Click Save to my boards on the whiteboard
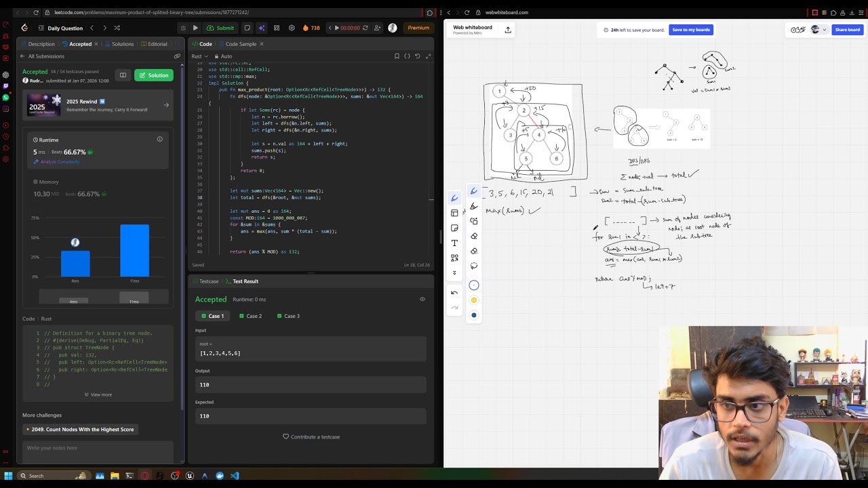 (x=691, y=30)
